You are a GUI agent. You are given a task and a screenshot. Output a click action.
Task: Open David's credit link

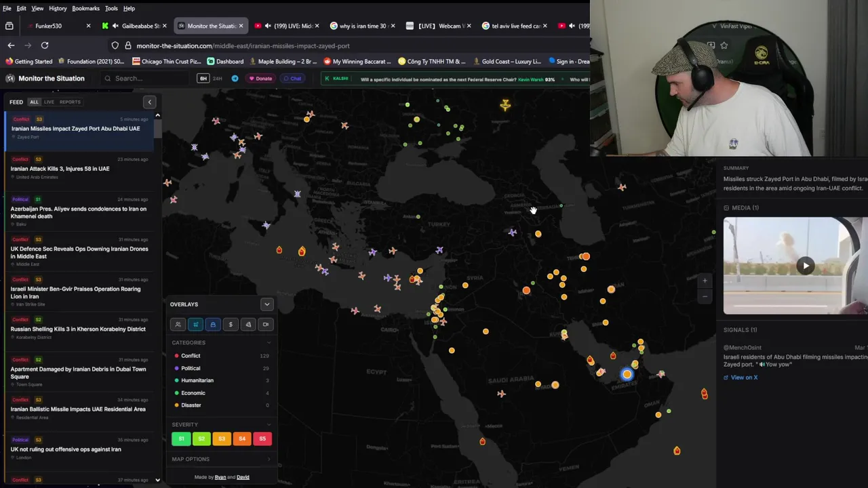coord(243,477)
